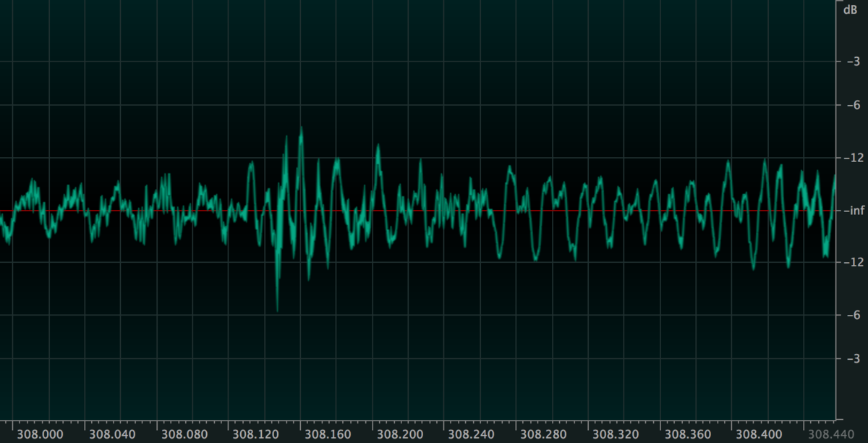Click the 308.440 time ruler label
This screenshot has width=868, height=443.
pos(831,434)
